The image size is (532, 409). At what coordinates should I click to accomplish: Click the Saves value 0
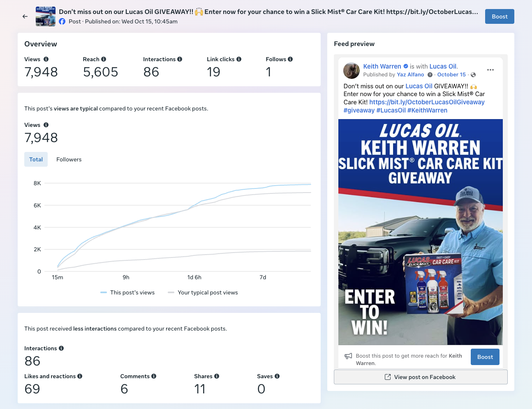point(261,389)
